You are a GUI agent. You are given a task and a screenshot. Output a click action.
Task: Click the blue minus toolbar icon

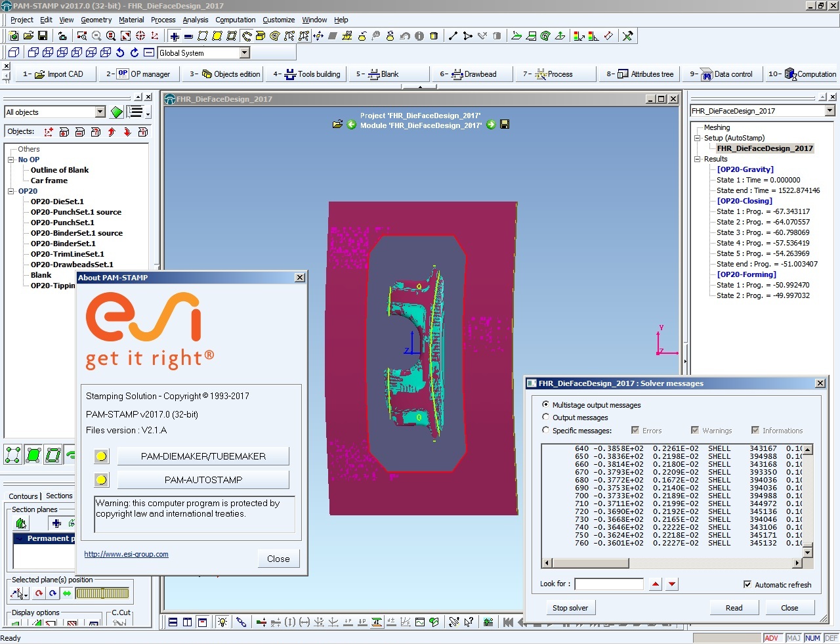188,36
